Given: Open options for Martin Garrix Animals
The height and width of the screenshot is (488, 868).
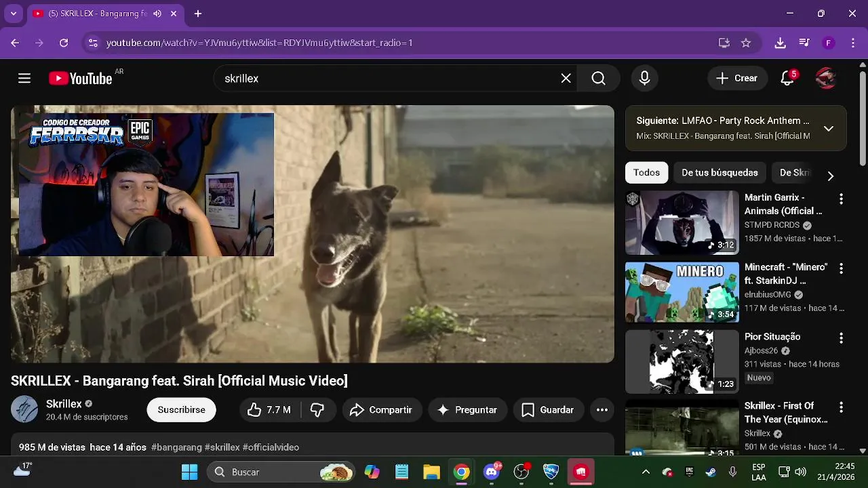Looking at the screenshot, I should point(841,199).
